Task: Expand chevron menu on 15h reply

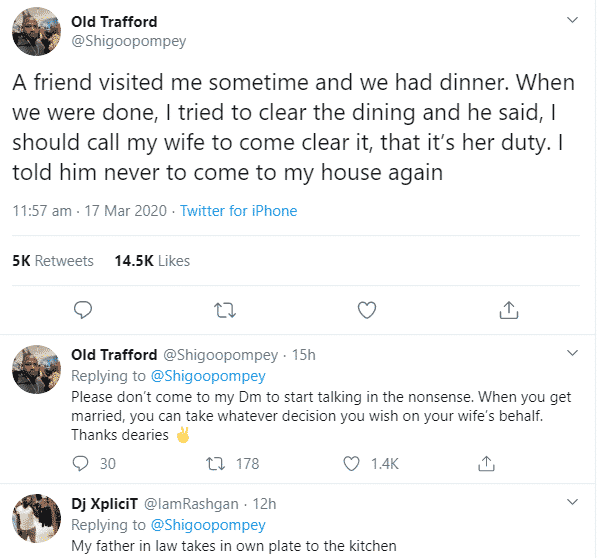Action: [572, 353]
